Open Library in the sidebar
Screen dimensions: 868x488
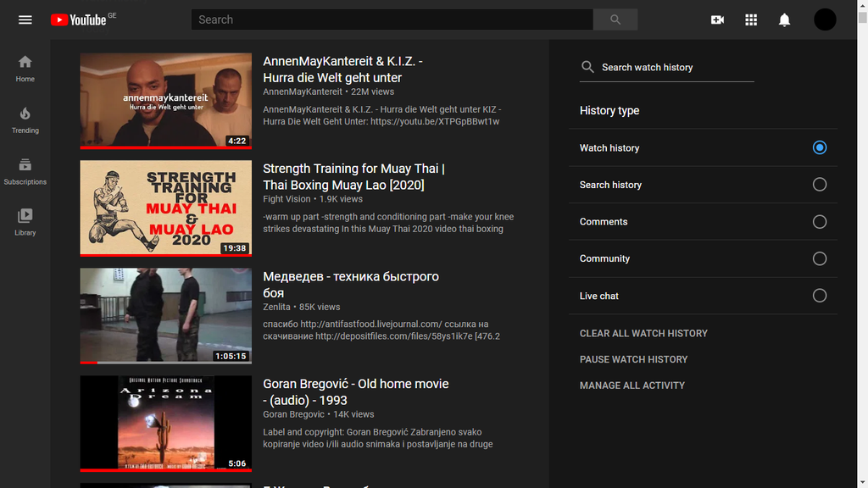pos(25,222)
